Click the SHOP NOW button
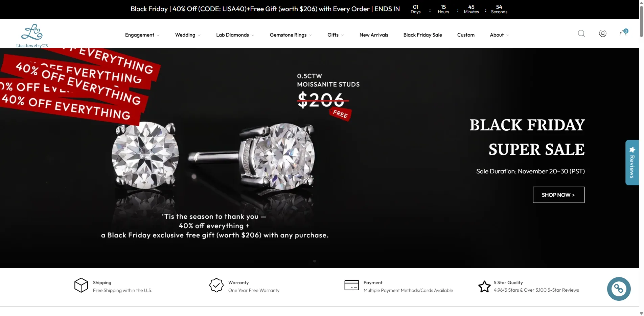This screenshot has height=316, width=644. click(558, 195)
